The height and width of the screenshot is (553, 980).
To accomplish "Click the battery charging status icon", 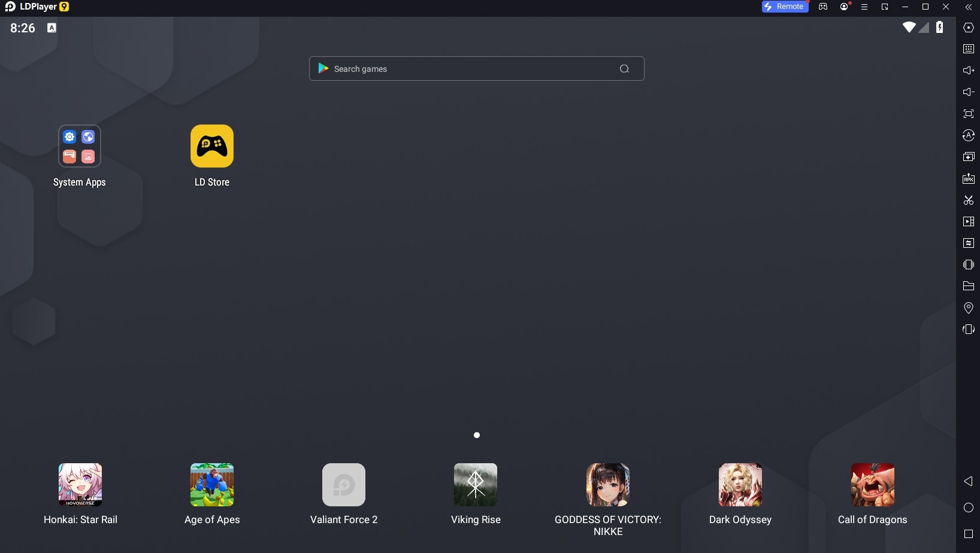I will tap(939, 27).
